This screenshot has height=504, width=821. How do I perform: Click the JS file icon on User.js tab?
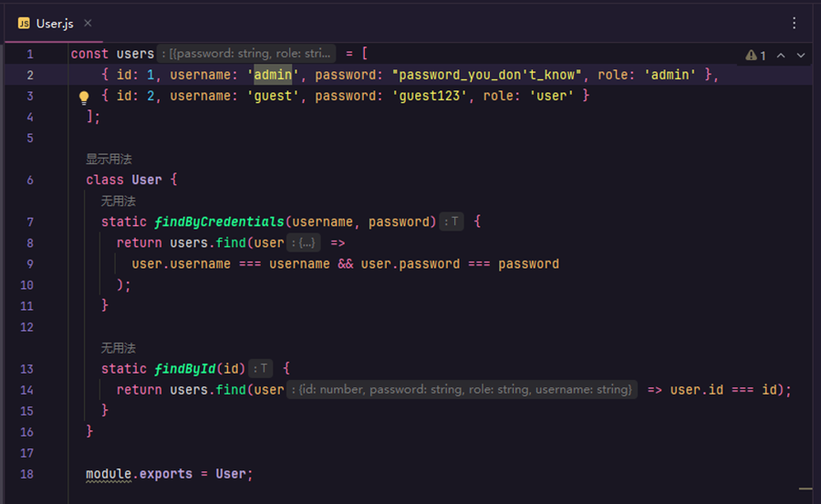[x=24, y=24]
